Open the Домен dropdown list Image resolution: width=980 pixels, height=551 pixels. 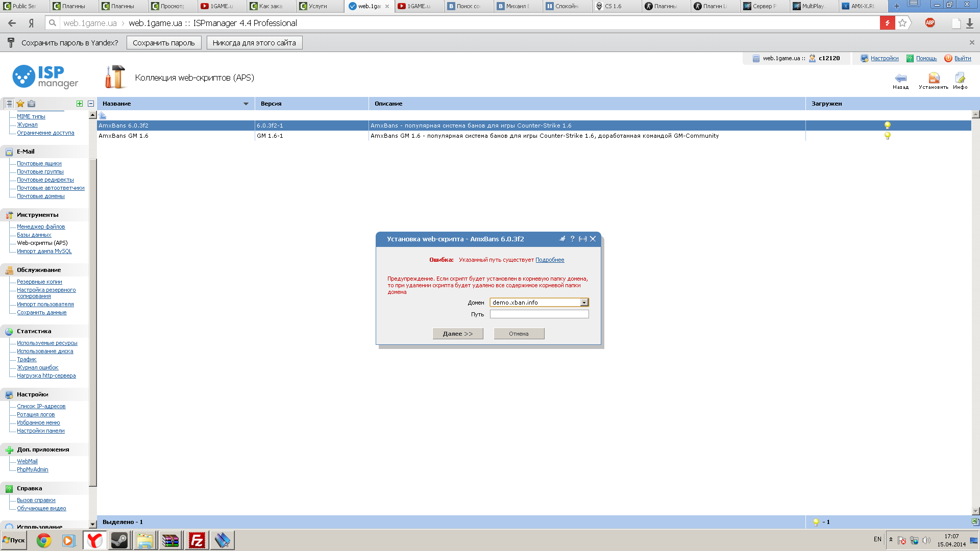point(584,303)
